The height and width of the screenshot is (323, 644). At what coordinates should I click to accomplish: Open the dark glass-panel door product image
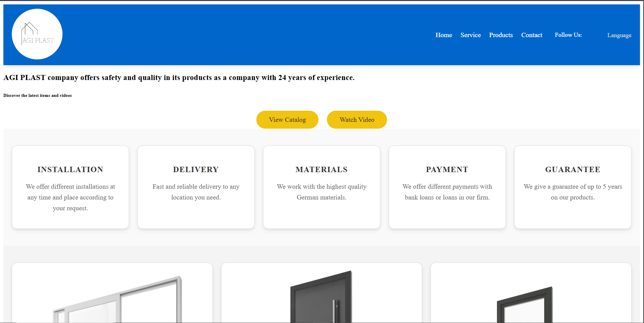[x=525, y=305]
